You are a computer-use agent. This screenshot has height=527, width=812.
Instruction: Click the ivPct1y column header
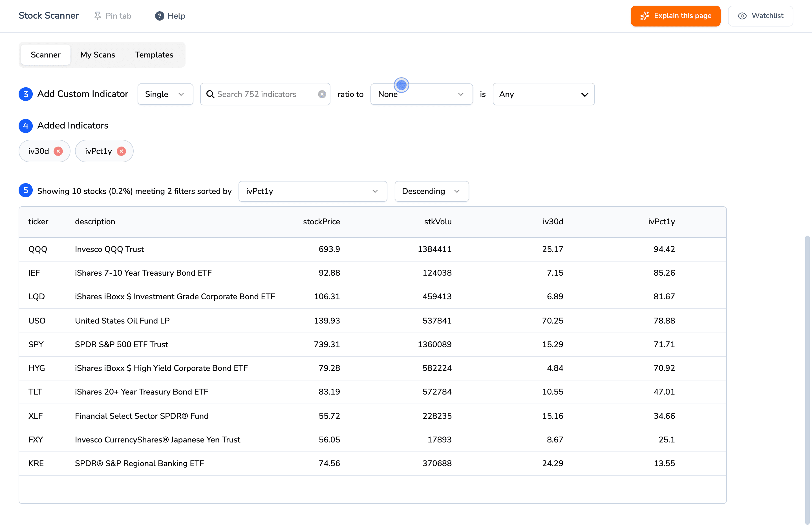661,222
